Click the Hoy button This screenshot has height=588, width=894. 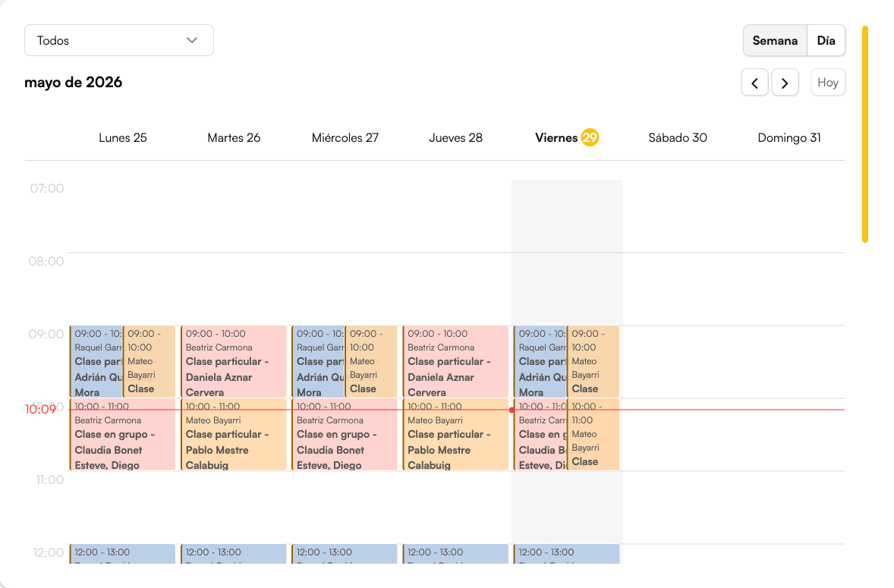827,83
